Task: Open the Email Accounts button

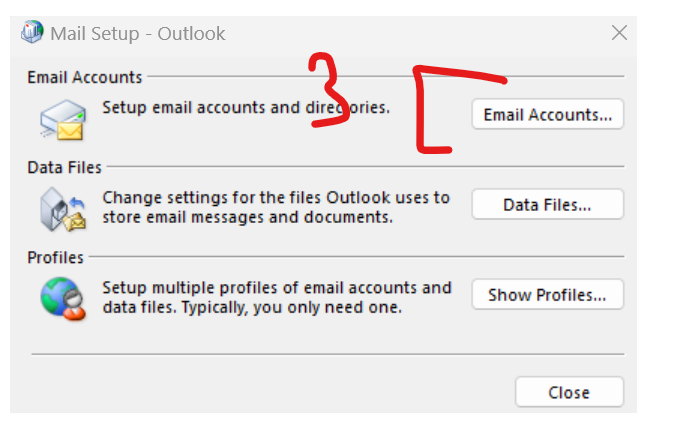Action: click(547, 114)
